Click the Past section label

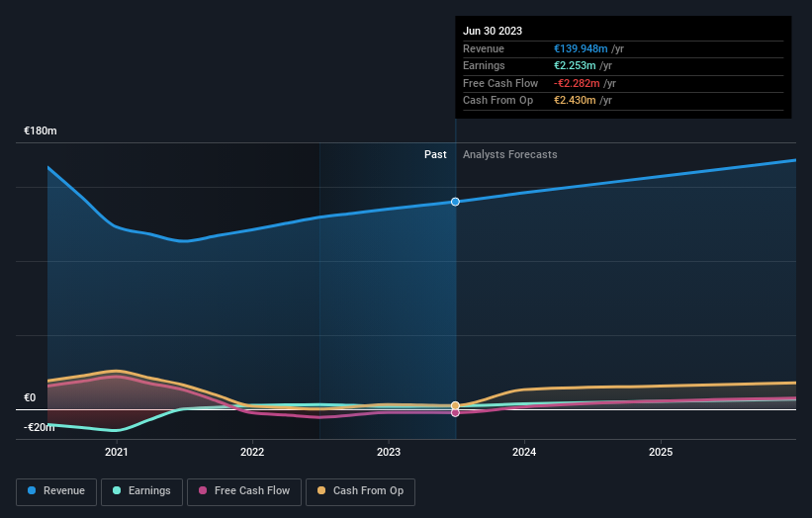[435, 155]
